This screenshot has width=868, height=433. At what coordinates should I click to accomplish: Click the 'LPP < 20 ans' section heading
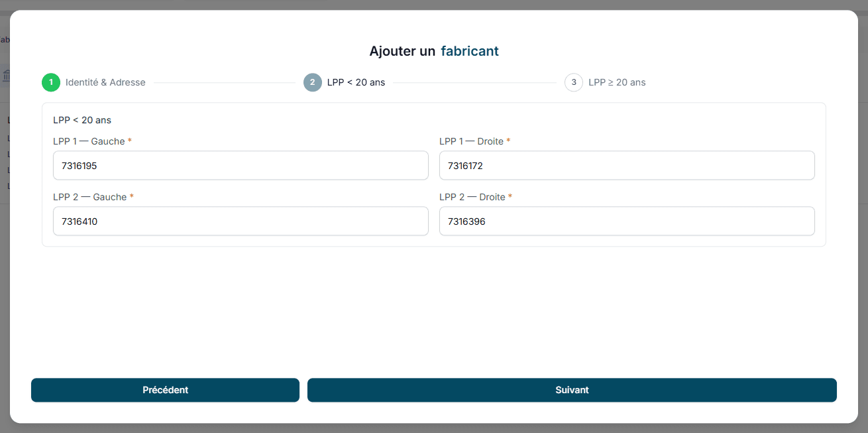pyautogui.click(x=82, y=120)
